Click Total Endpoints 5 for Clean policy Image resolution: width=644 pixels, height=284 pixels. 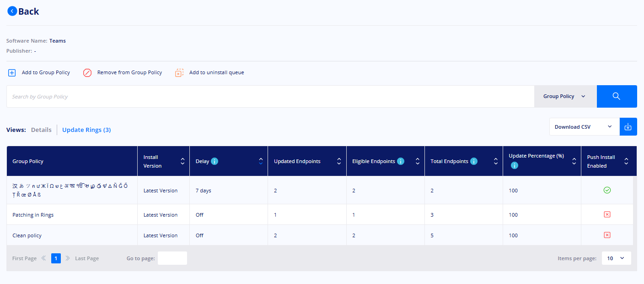tap(432, 235)
